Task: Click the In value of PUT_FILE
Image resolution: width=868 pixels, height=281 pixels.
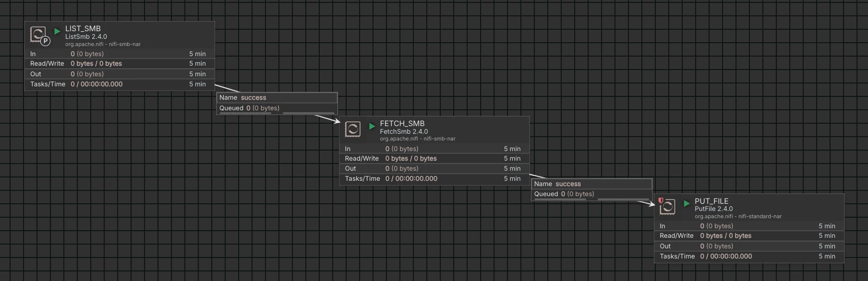Action: click(716, 226)
